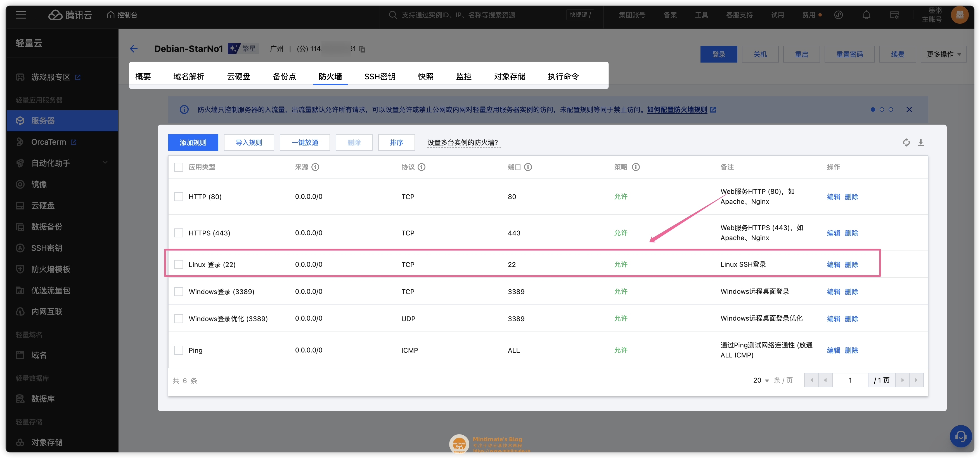This screenshot has width=980, height=458.
Task: Click 编辑 for the Linux SSH登录 rule
Action: point(833,264)
